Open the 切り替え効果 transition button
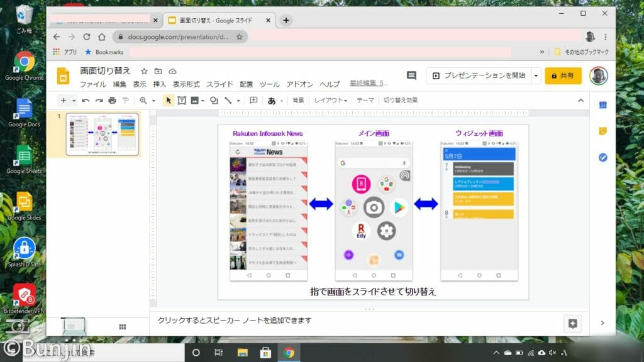Image resolution: width=644 pixels, height=362 pixels. pos(401,101)
